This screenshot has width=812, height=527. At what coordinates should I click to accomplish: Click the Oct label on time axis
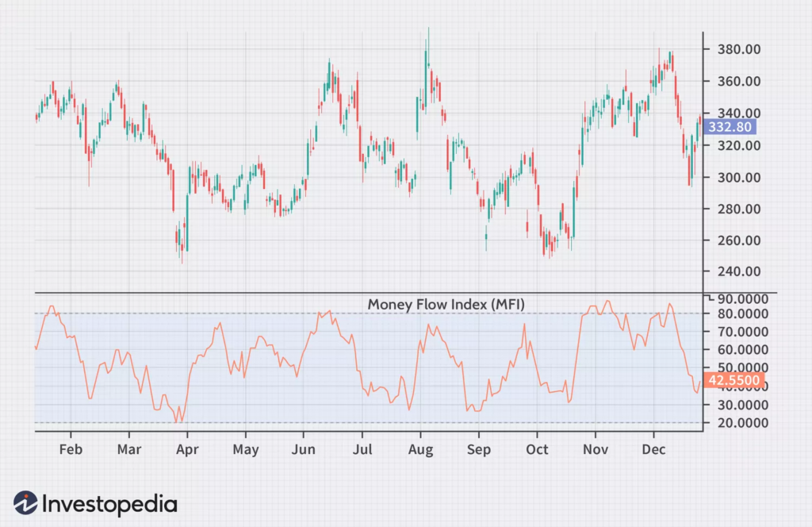(537, 449)
